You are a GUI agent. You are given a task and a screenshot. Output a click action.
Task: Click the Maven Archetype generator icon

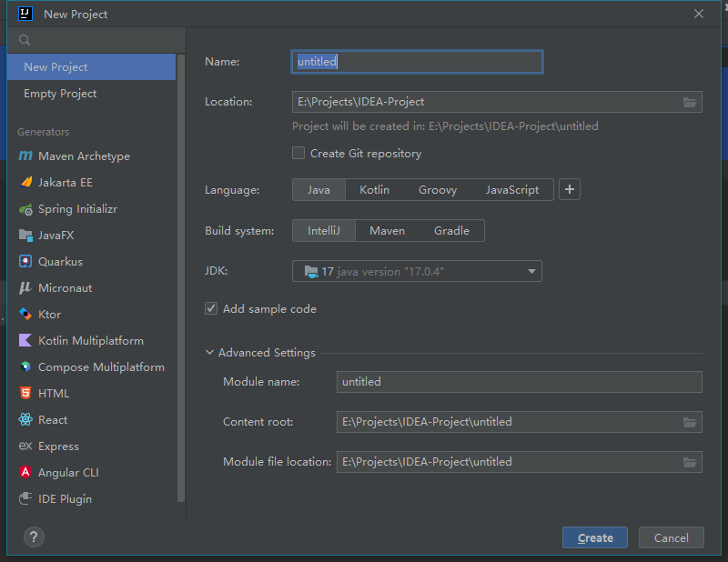(x=25, y=156)
